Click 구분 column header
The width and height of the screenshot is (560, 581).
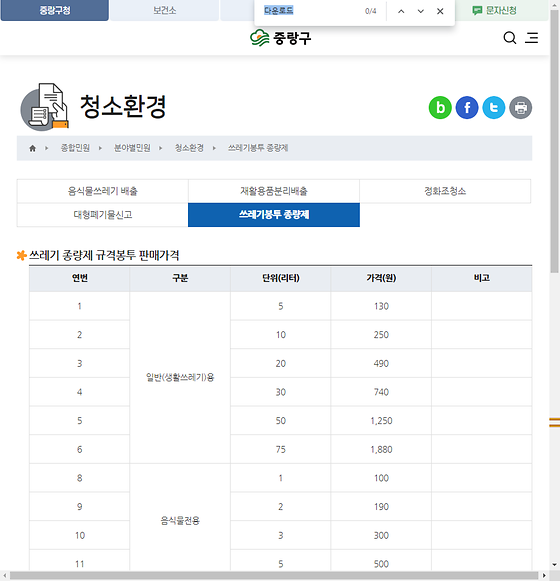click(180, 278)
